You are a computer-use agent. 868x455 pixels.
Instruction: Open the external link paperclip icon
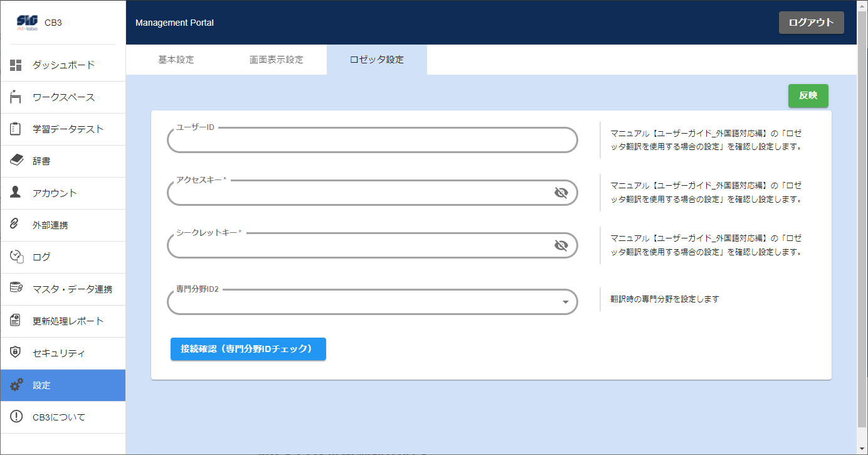(x=16, y=225)
